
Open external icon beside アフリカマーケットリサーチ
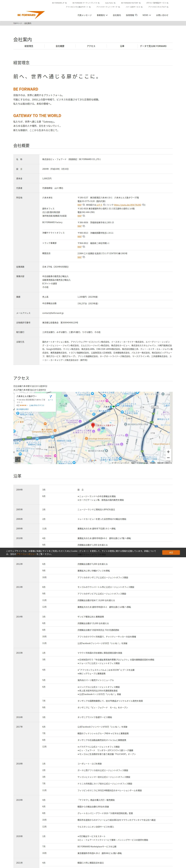pyautogui.click(x=119, y=7)
